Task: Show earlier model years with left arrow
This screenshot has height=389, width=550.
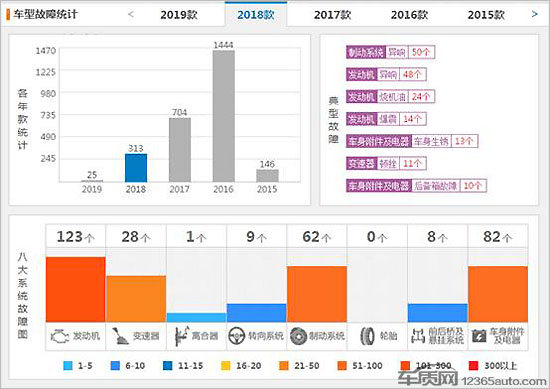Action: tap(131, 14)
